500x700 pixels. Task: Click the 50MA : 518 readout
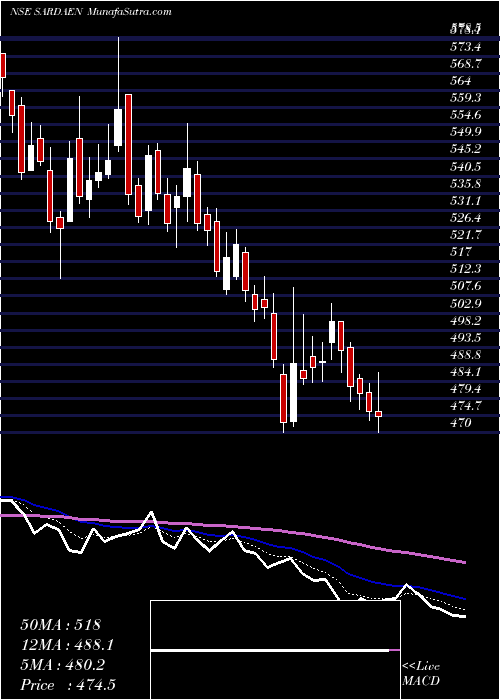pos(61,625)
